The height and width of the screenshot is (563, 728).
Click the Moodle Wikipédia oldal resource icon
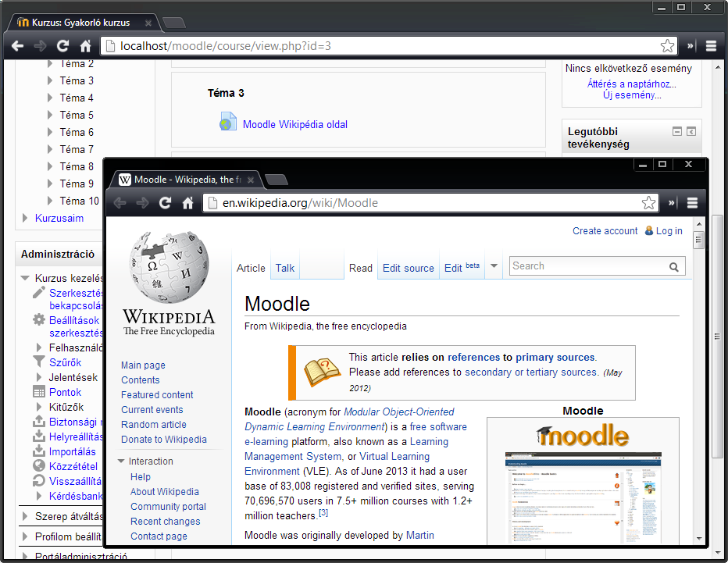click(x=228, y=122)
